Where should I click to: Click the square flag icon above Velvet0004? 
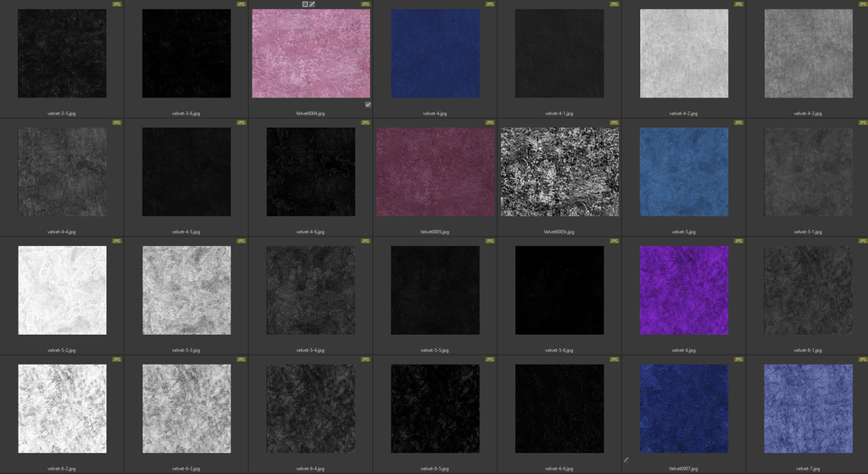tap(305, 4)
